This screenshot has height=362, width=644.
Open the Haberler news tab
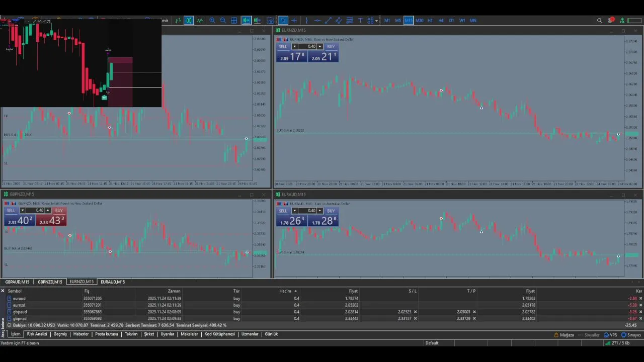coord(81,334)
